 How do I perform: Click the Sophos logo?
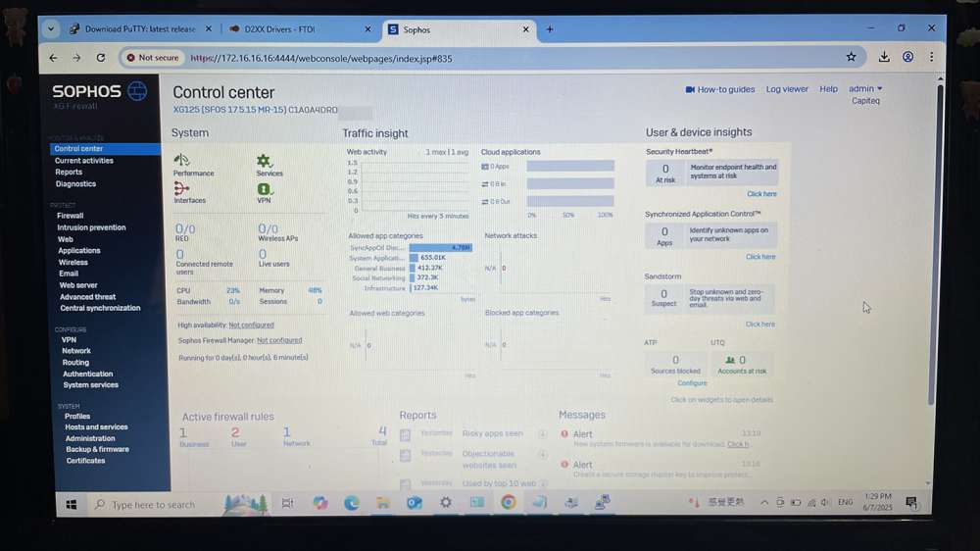tap(100, 91)
